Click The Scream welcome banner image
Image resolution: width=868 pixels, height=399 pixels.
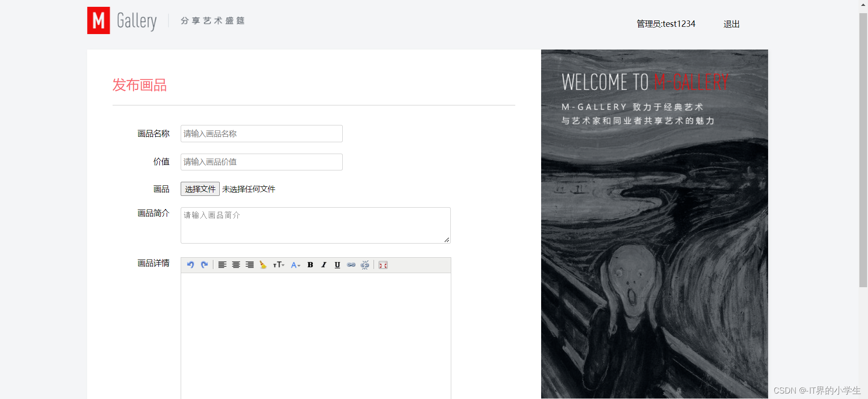click(x=655, y=224)
